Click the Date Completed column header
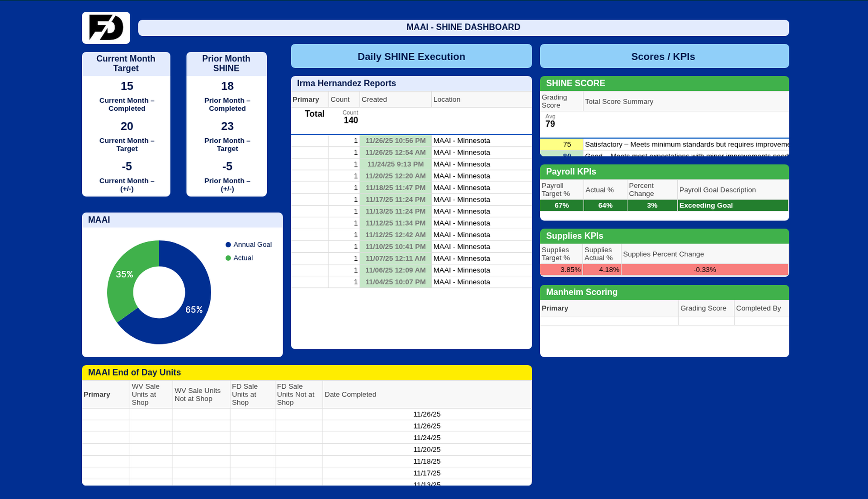868x499 pixels. (350, 394)
